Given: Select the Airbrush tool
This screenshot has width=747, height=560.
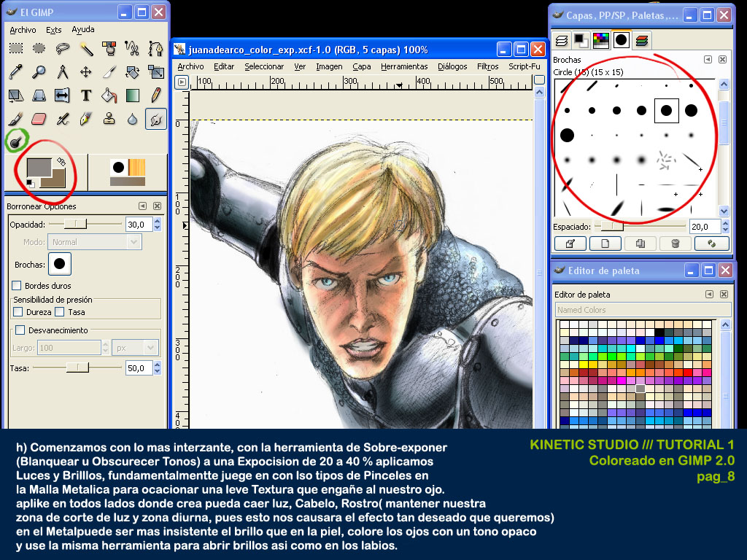Looking at the screenshot, I should [x=63, y=119].
